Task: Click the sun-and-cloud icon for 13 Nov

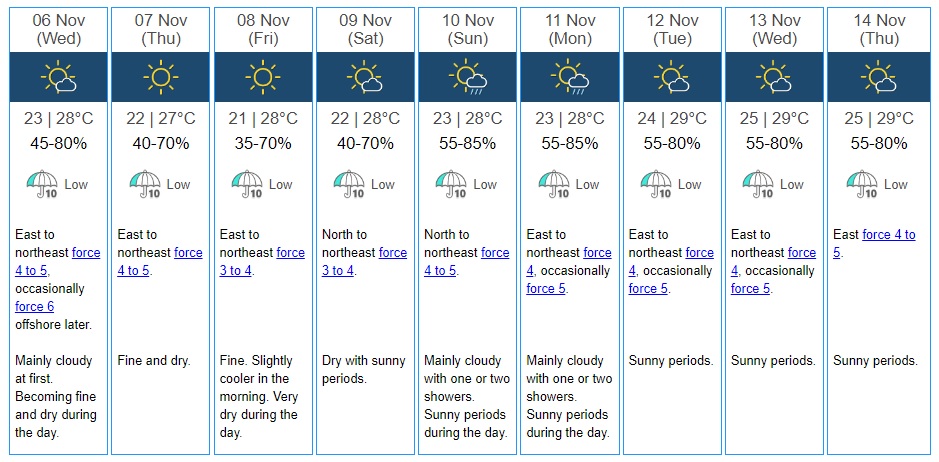Action: [773, 77]
